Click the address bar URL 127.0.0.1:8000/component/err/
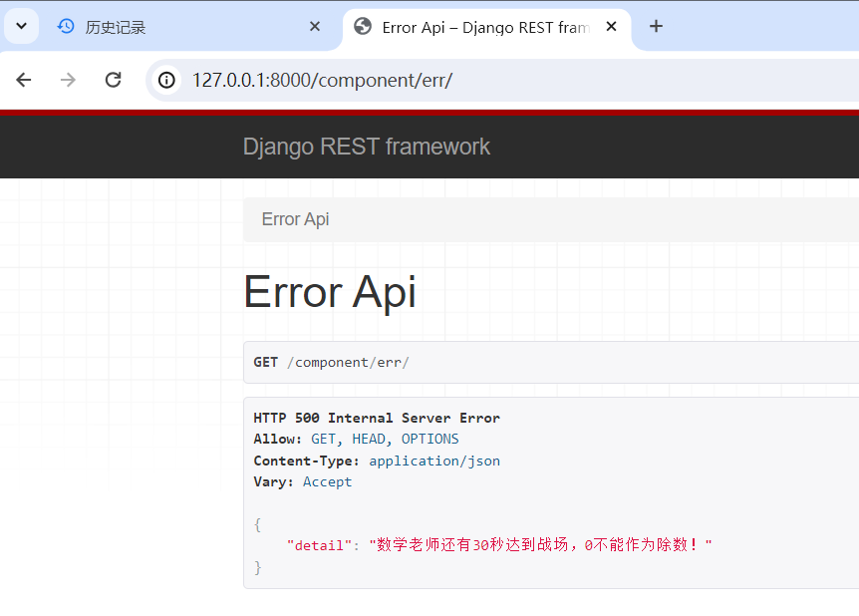This screenshot has height=616, width=859. point(322,81)
